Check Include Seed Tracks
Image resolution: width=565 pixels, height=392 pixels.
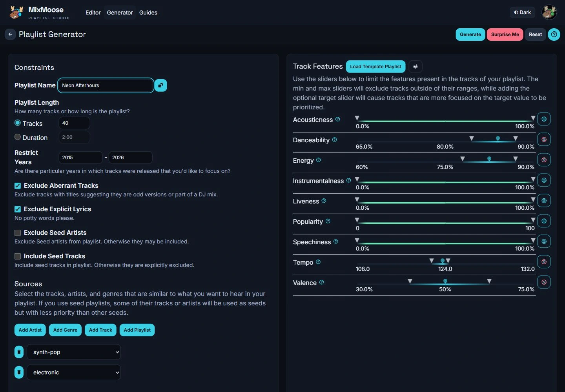tap(18, 256)
